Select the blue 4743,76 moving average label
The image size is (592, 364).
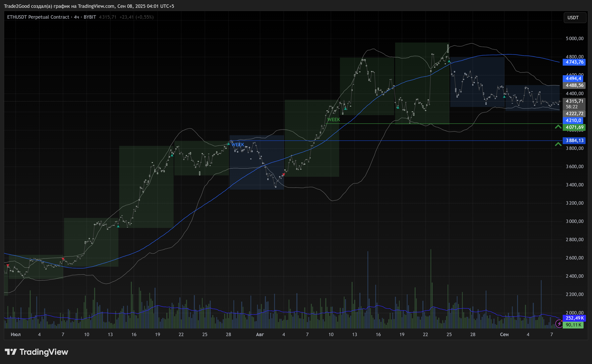tap(574, 62)
